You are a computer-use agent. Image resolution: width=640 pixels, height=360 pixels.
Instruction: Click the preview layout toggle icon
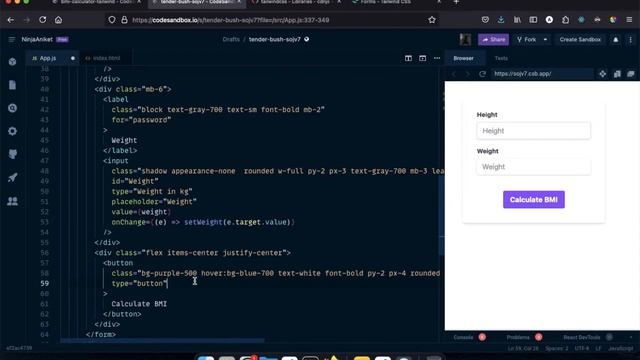422,58
